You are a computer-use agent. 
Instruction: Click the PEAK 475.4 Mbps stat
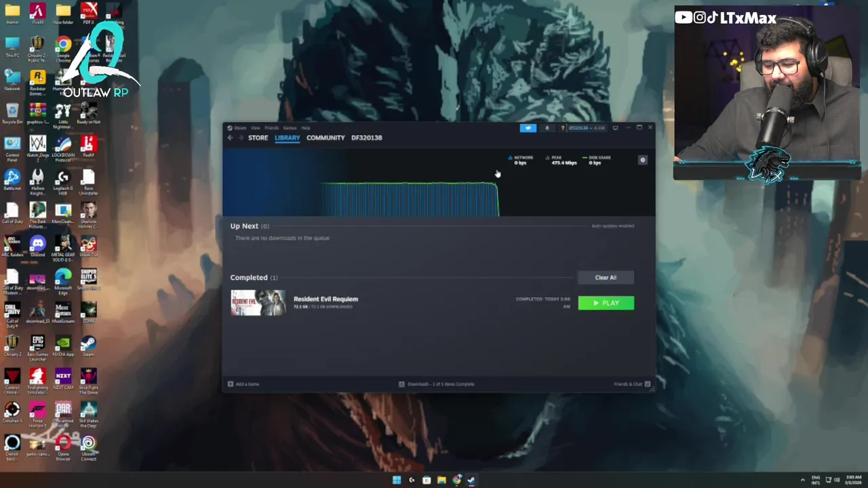(x=561, y=160)
